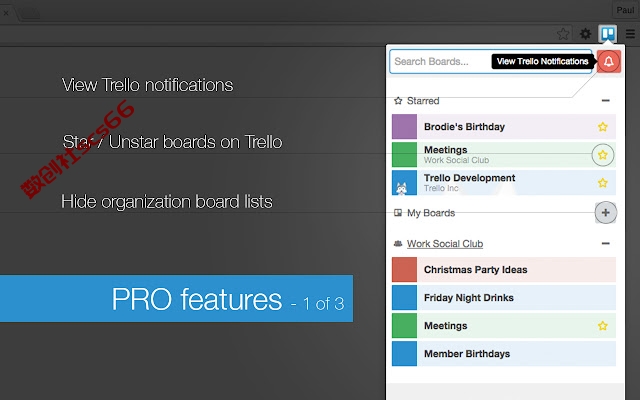Unstar the Brodie's Birthday board
Viewport: 640px width, 400px height.
click(602, 127)
